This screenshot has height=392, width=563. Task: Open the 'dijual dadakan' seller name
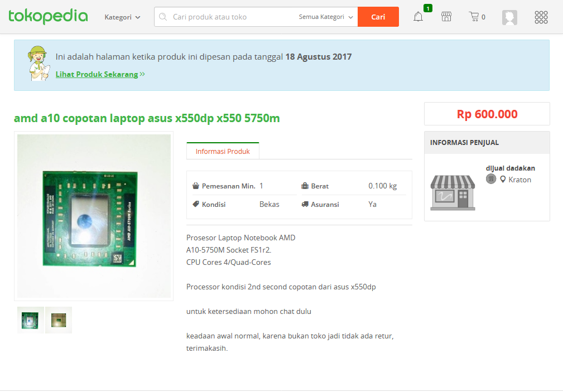tap(510, 168)
